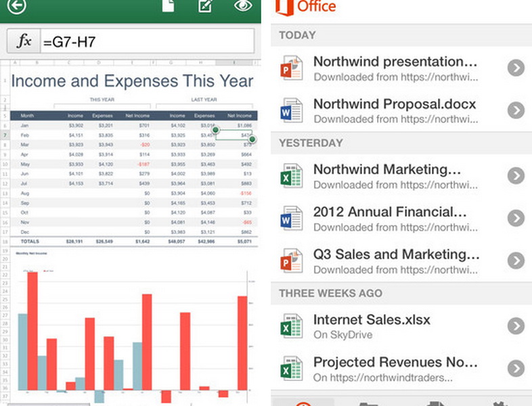Click the formula bar showing =G7-H7
This screenshot has height=406, width=532.
[148, 41]
